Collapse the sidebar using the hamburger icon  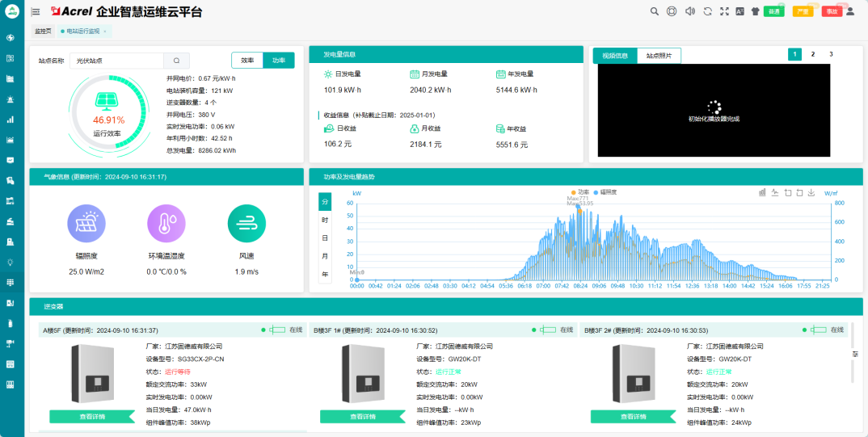coord(36,12)
